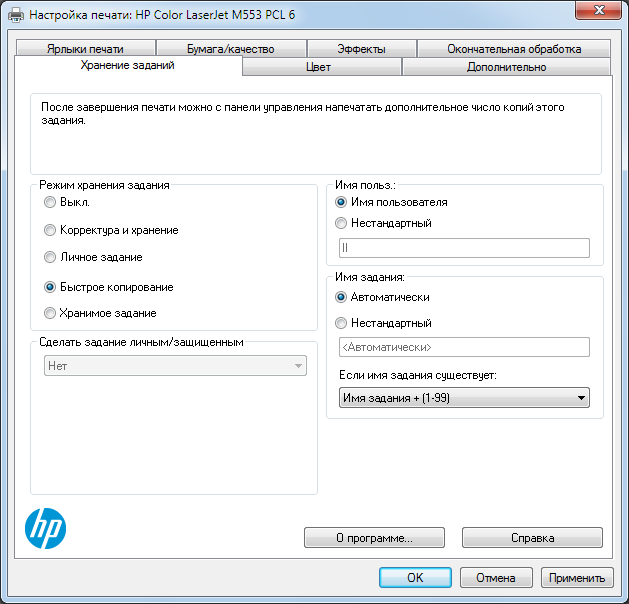The image size is (629, 604).
Task: Switch to Ярлыки печати tab
Action: (85, 49)
